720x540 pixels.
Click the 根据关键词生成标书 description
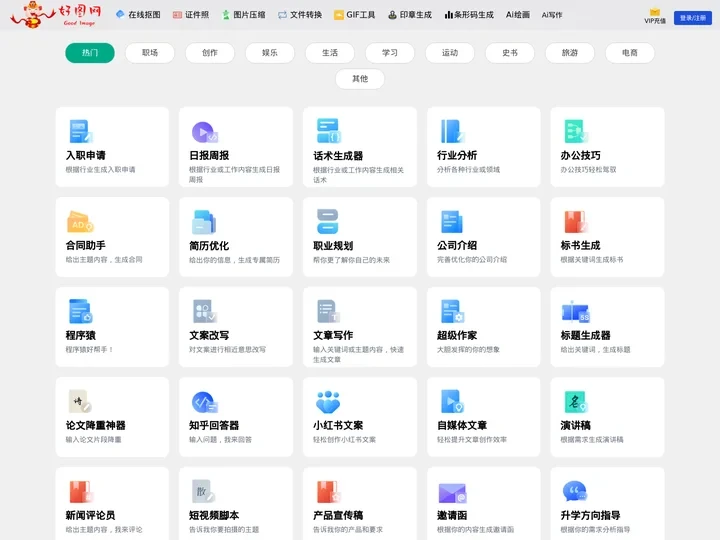point(592,259)
